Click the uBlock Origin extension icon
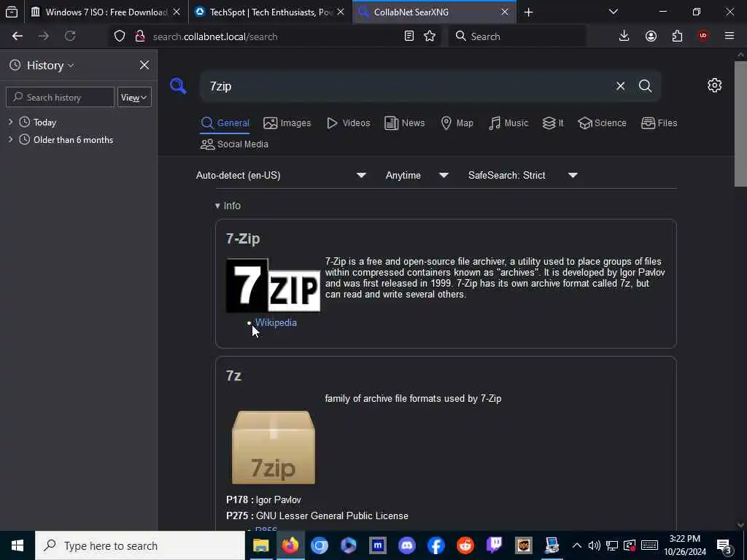The width and height of the screenshot is (747, 560). click(703, 36)
